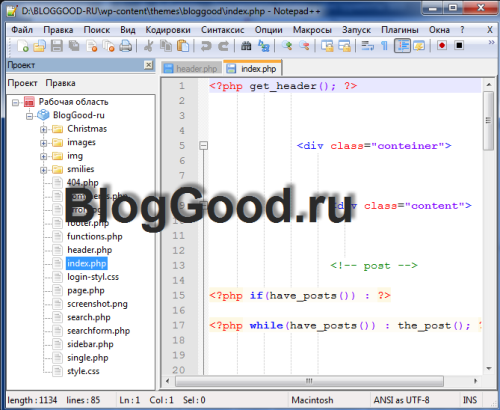This screenshot has height=410, width=500.
Task: Print the document with Print icon
Action: pyautogui.click(x=126, y=46)
